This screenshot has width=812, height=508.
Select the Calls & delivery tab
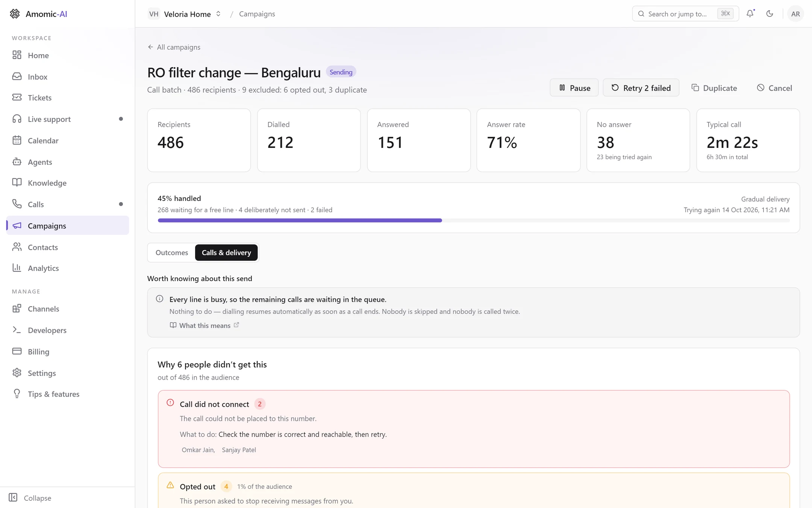point(226,252)
